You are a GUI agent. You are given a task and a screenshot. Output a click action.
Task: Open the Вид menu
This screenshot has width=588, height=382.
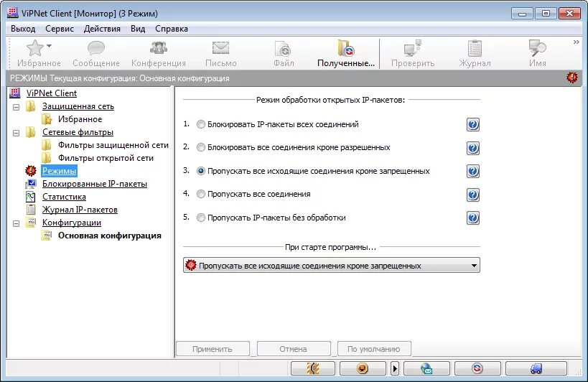138,29
